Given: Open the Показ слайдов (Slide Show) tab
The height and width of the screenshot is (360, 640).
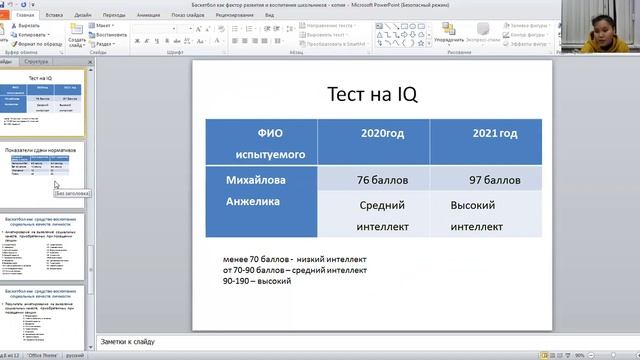Looking at the screenshot, I should click(188, 15).
